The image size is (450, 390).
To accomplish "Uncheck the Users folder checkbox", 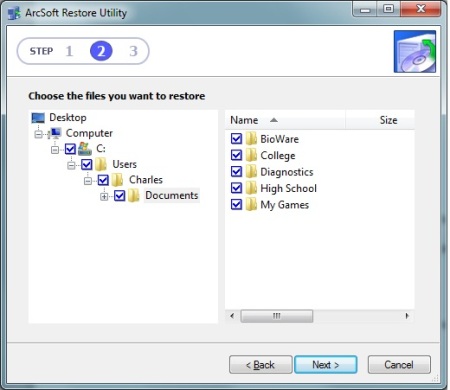I will [87, 164].
